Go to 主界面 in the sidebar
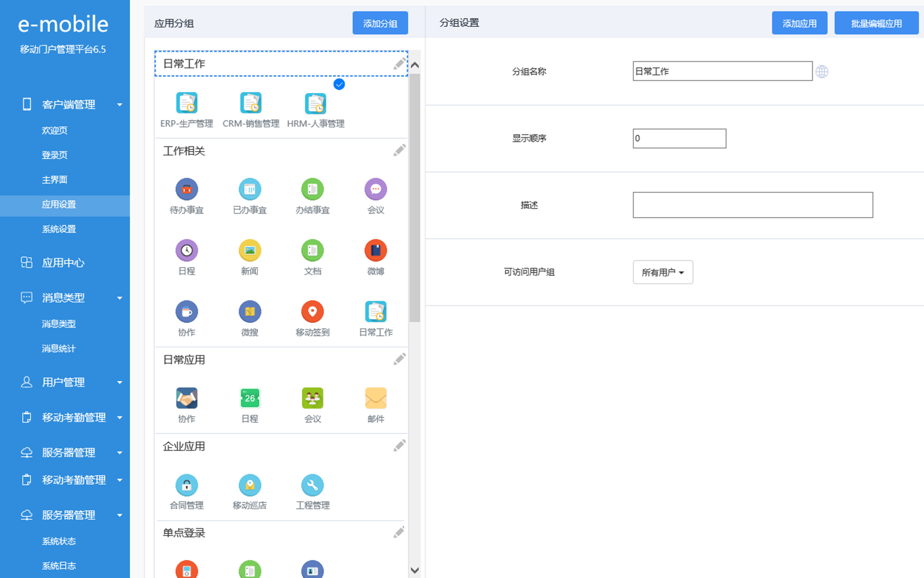The height and width of the screenshot is (578, 924). pos(55,180)
